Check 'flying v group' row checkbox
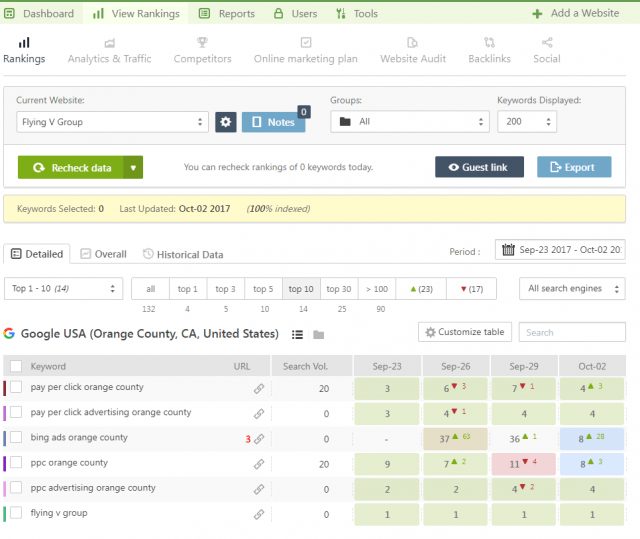 tap(16, 512)
